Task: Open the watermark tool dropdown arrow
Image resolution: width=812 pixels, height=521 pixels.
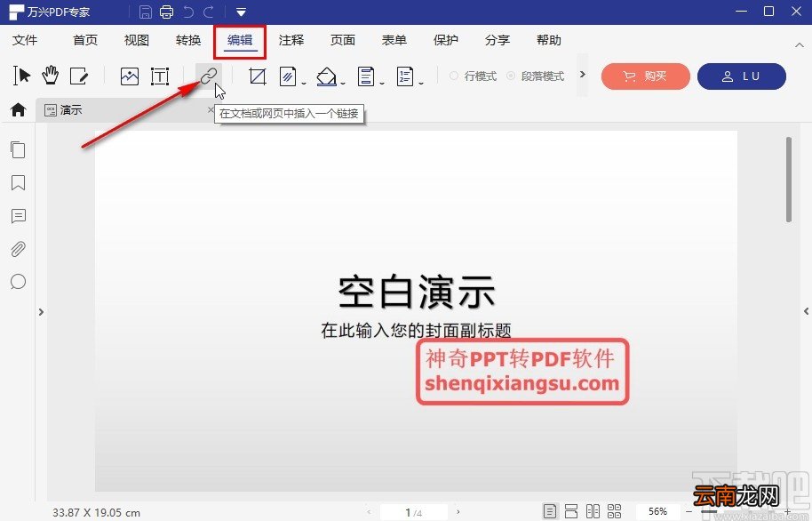Action: pos(304,83)
